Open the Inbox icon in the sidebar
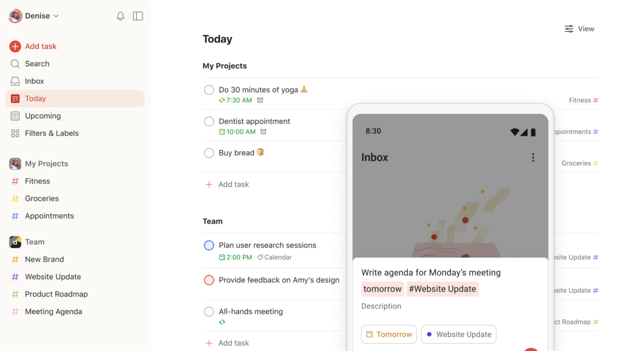 pyautogui.click(x=15, y=81)
